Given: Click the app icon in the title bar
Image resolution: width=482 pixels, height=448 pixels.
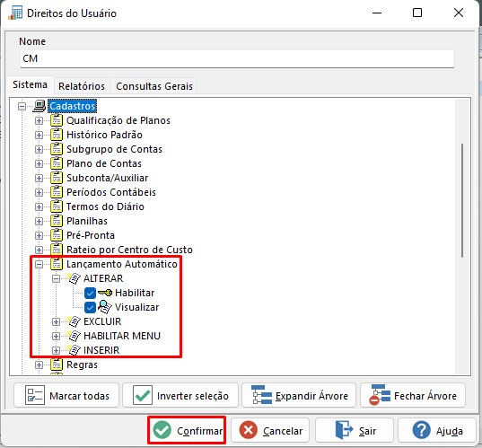Looking at the screenshot, I should point(15,13).
